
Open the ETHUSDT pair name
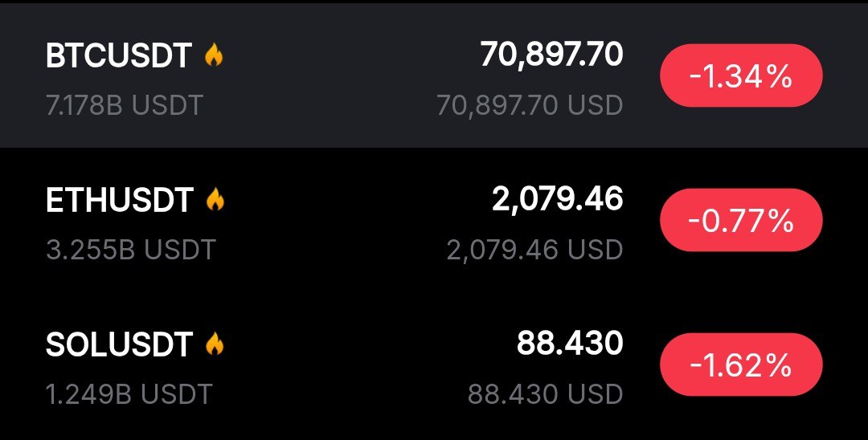tap(120, 201)
